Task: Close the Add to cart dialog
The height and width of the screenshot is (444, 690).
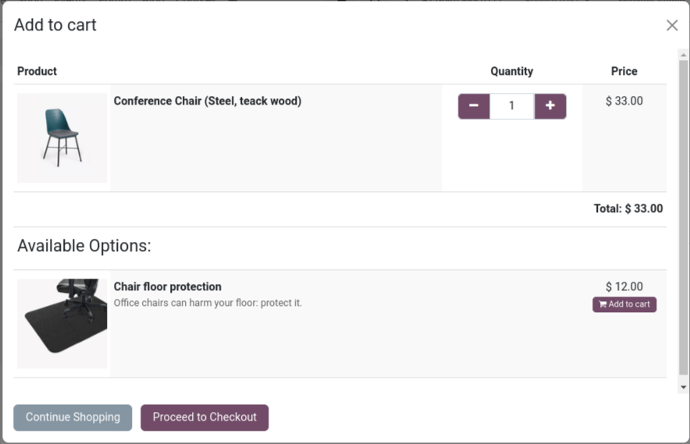Action: (x=672, y=26)
